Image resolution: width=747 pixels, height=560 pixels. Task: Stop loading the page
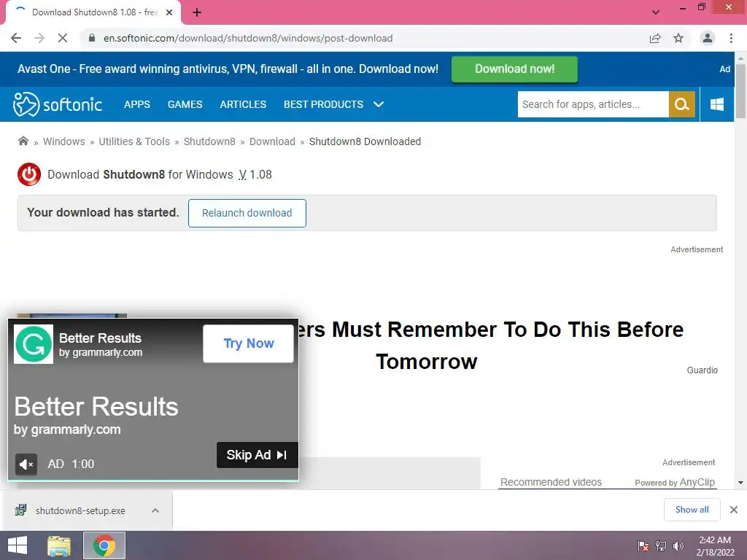pos(63,38)
